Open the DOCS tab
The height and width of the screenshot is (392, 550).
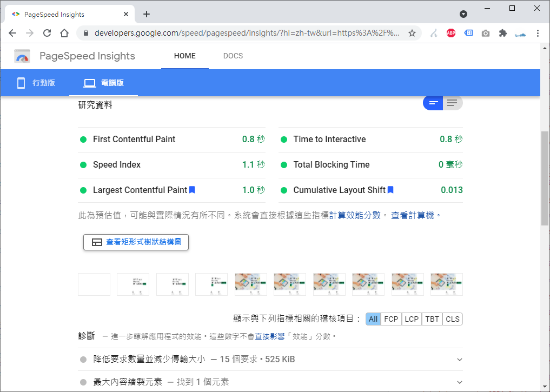click(233, 56)
